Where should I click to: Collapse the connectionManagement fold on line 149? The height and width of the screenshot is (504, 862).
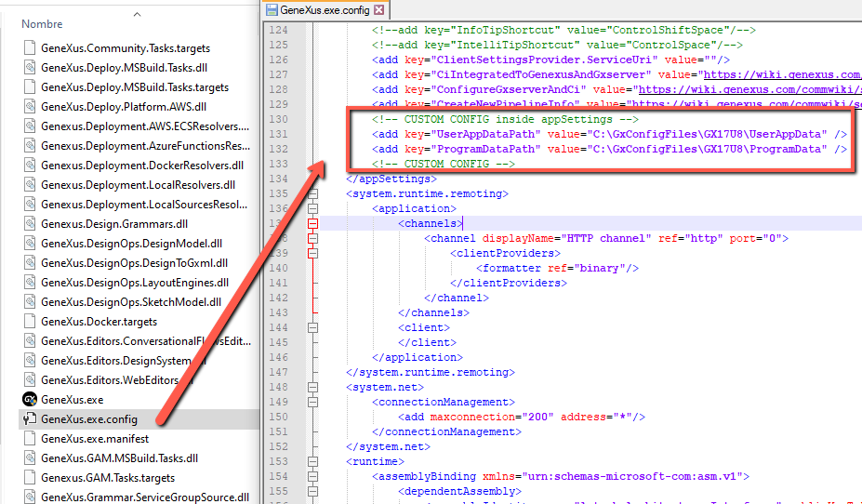coord(312,402)
